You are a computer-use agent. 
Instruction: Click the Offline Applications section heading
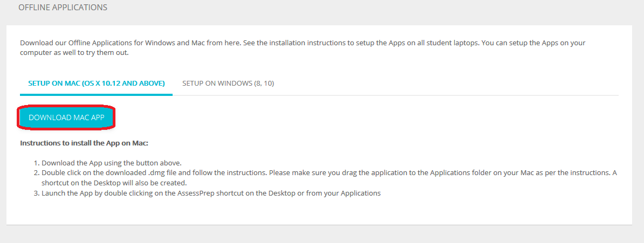pos(63,8)
